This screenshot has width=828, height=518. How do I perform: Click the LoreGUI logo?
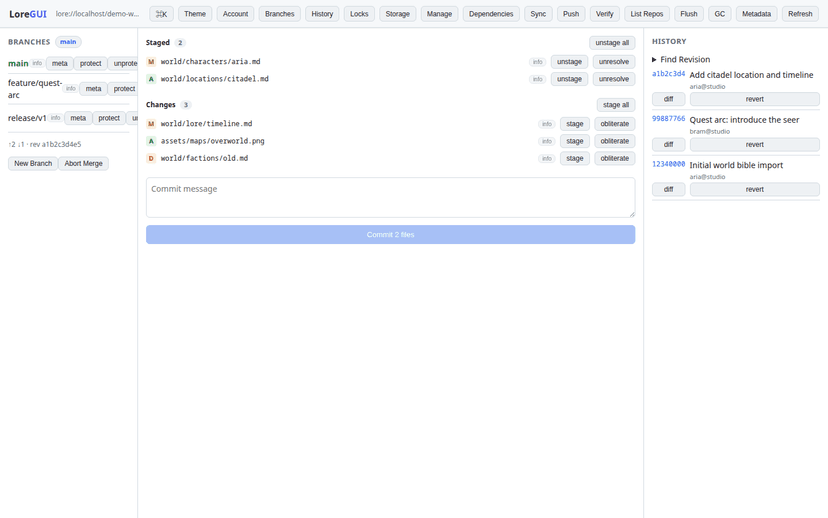pos(27,14)
